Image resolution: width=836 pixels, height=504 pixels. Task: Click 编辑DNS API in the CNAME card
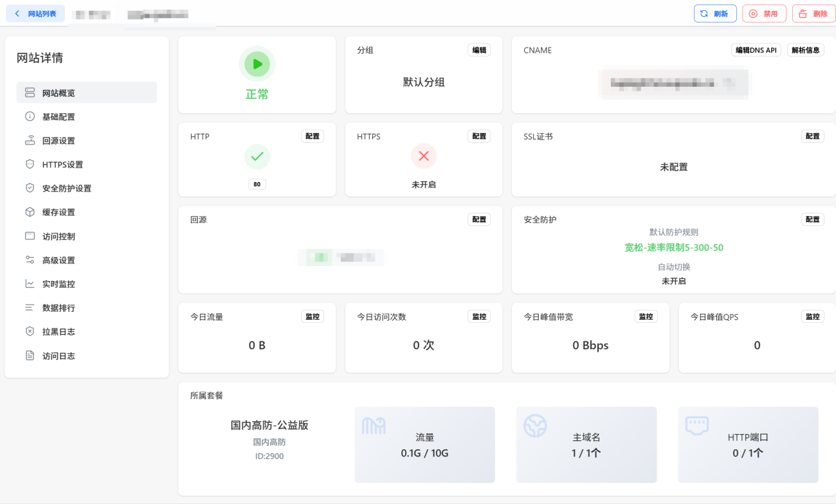[x=756, y=50]
